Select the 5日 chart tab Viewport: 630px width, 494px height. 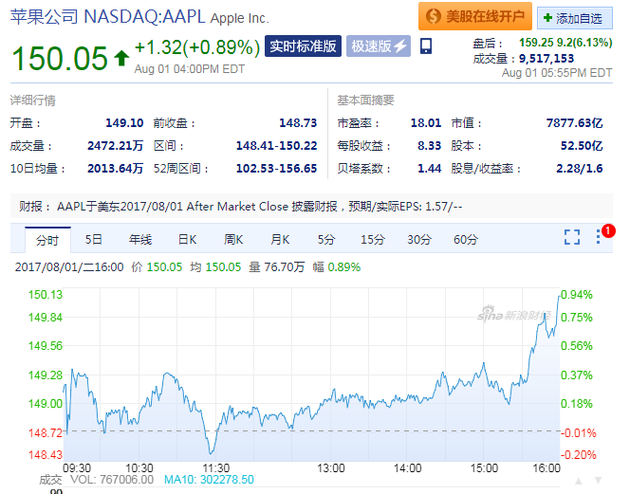tap(93, 240)
